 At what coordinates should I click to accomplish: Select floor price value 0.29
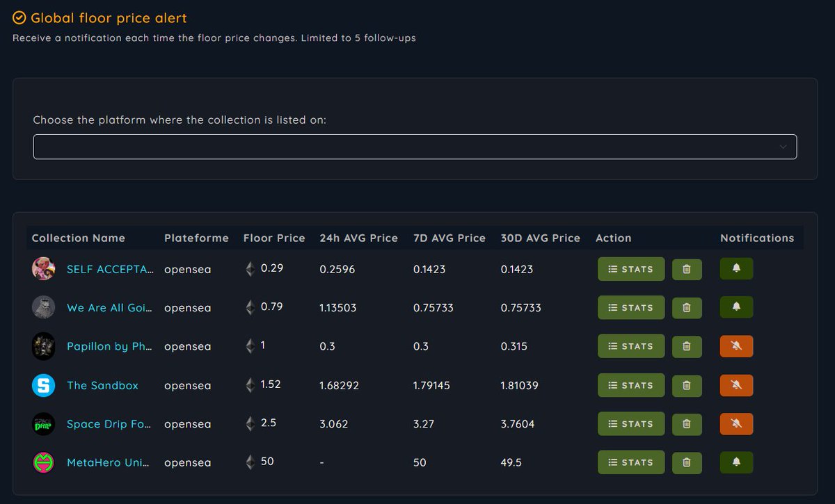[272, 268]
